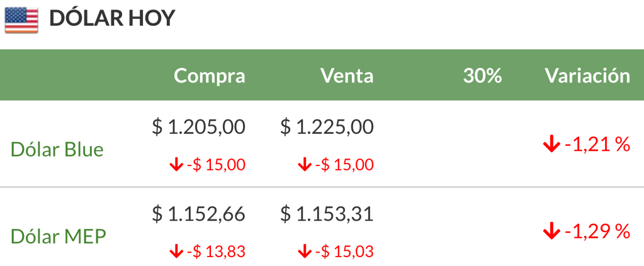Click the down arrow next to -$ 15,03

click(304, 252)
